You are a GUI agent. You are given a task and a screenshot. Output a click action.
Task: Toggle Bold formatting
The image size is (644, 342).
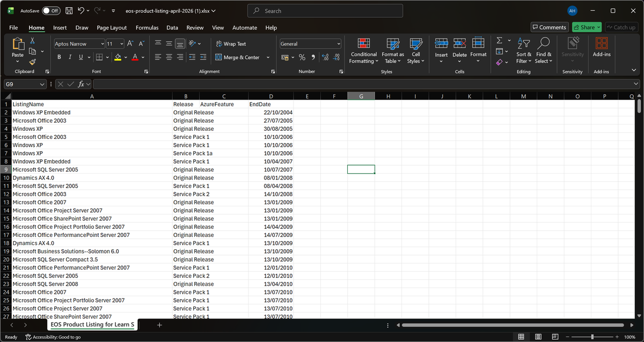59,57
